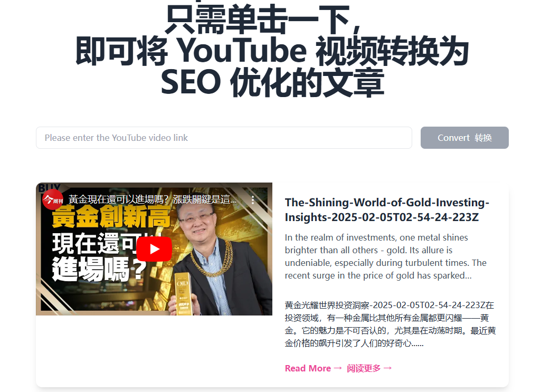Click the SEO 优化的文章 headline line
Image resolution: width=541 pixels, height=392 pixels.
pyautogui.click(x=272, y=82)
